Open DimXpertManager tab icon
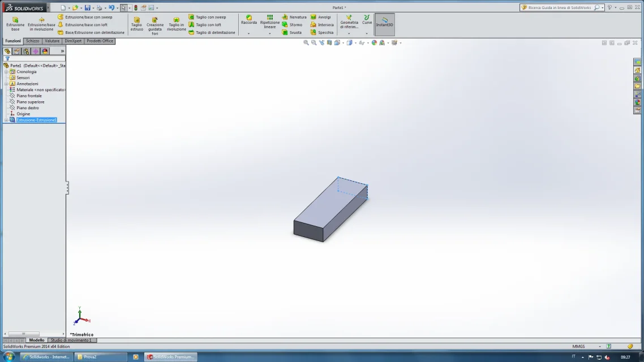The height and width of the screenshot is (362, 644). pyautogui.click(x=36, y=51)
